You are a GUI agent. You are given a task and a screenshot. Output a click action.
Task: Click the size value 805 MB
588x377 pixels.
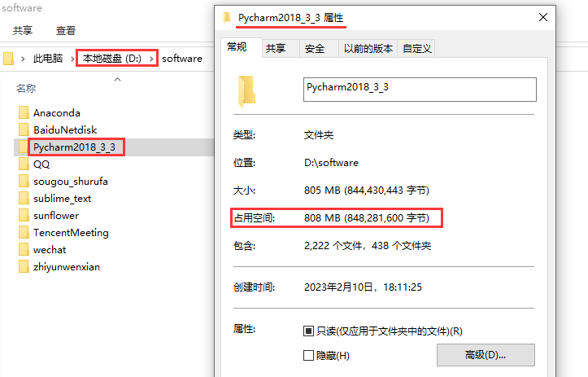[366, 191]
